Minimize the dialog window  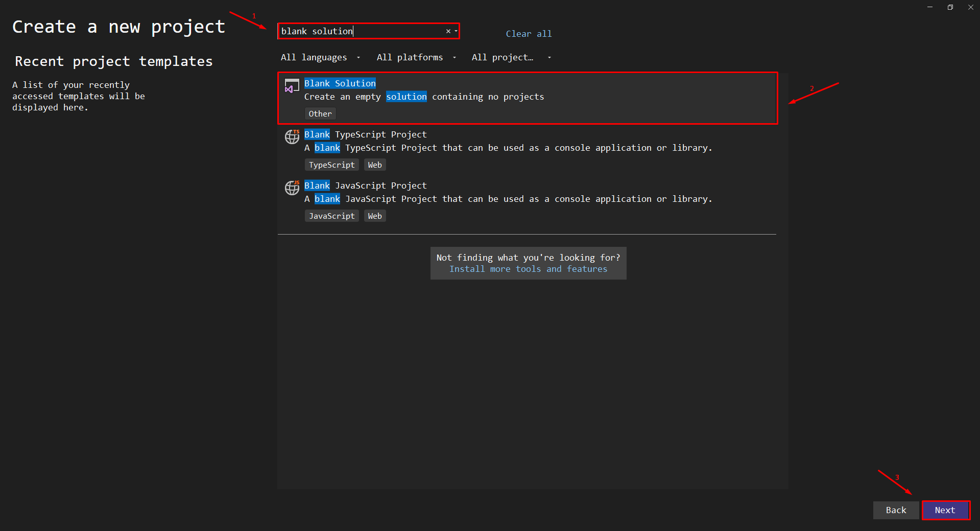[x=930, y=7]
